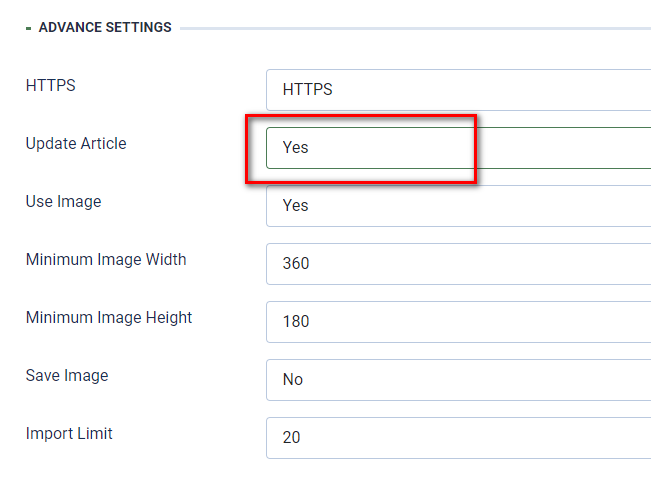Image resolution: width=651 pixels, height=498 pixels.
Task: Click the 'No' value for Save Image
Action: tap(293, 380)
